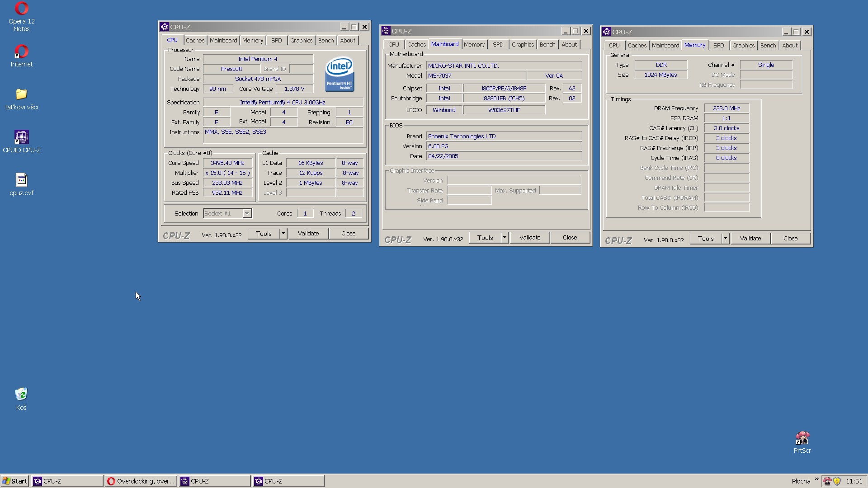Open Graphics tab in left CPU-Z window
This screenshot has width=868, height=488.
(x=302, y=40)
